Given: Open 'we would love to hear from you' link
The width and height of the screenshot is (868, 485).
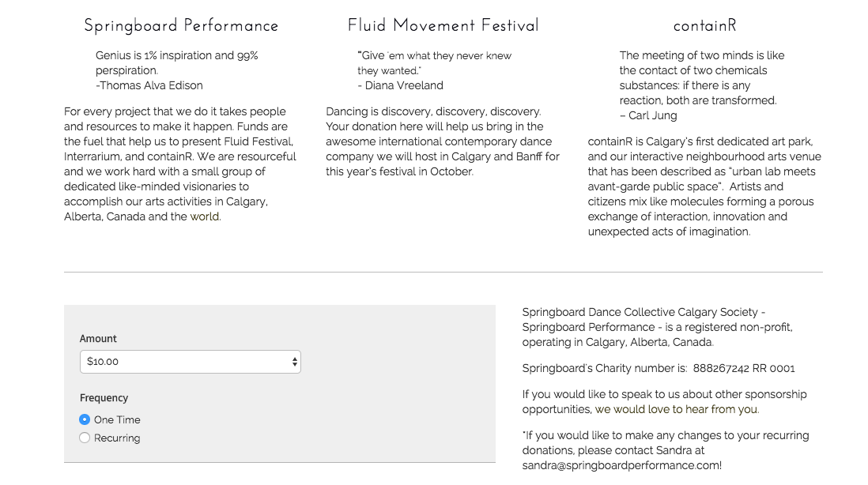Looking at the screenshot, I should click(677, 409).
